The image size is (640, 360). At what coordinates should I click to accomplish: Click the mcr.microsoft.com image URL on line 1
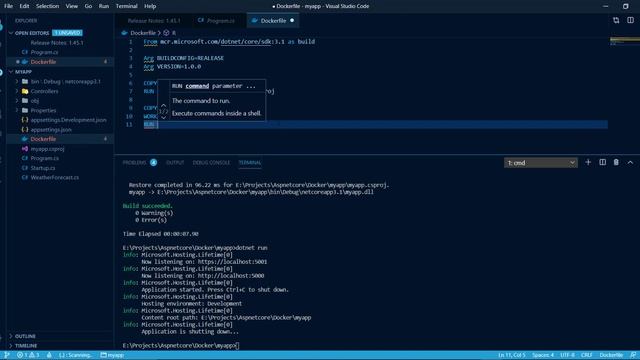click(x=222, y=42)
